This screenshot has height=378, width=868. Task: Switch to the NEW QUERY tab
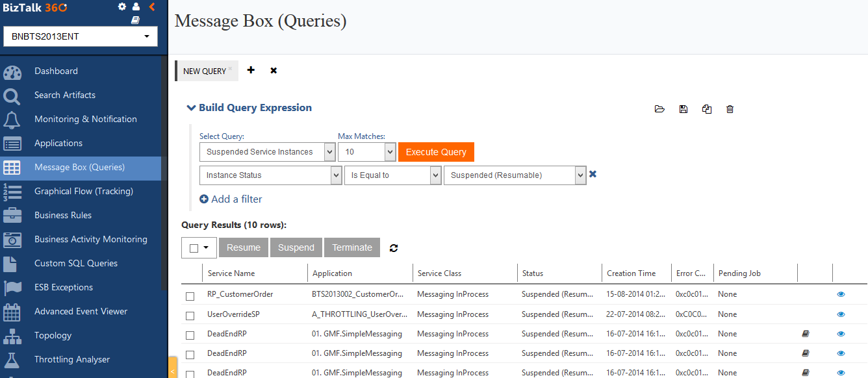pyautogui.click(x=204, y=71)
